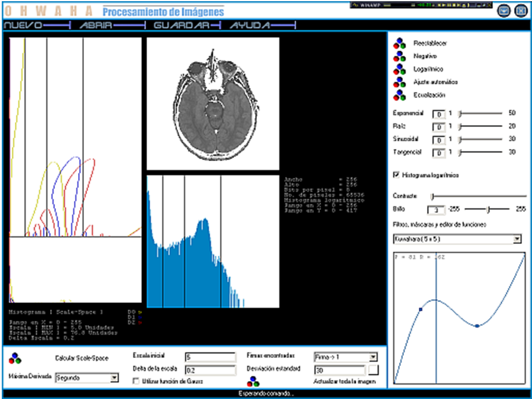Click the Sinusoidal slider

(480, 139)
